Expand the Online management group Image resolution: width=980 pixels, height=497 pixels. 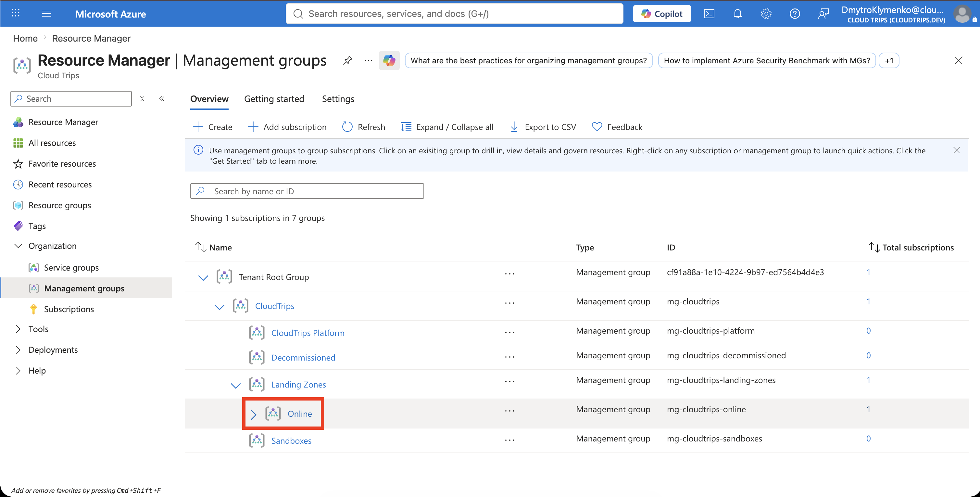click(x=253, y=414)
